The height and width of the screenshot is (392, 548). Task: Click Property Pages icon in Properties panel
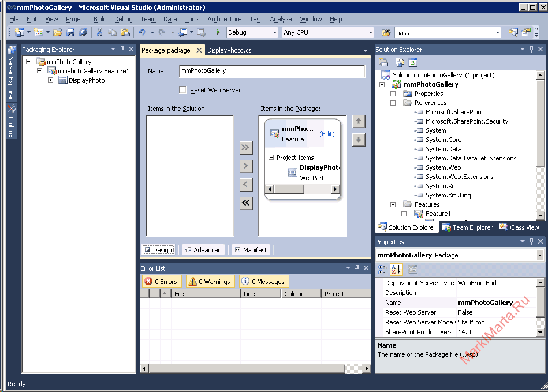coord(413,270)
